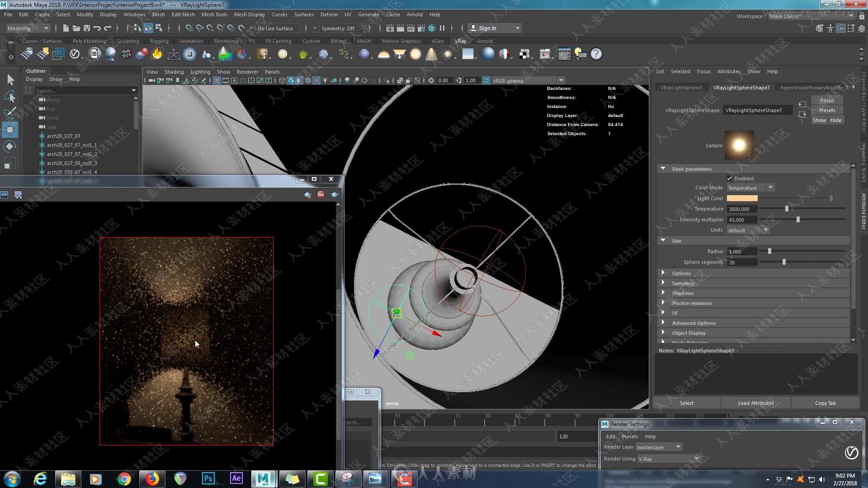Click the V-Ray logo in Render Settings
Screen dimensions: 868x488
coord(851,452)
